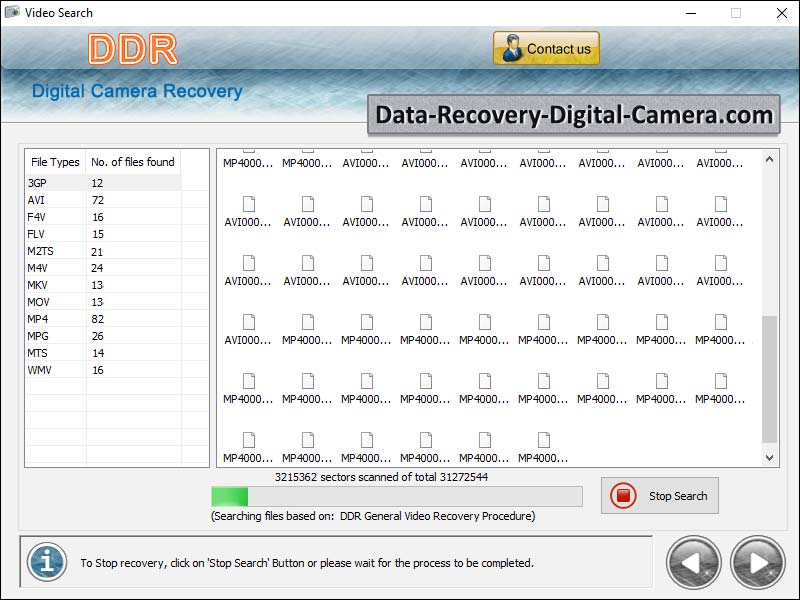Click the file list scroll up arrow

(x=769, y=159)
